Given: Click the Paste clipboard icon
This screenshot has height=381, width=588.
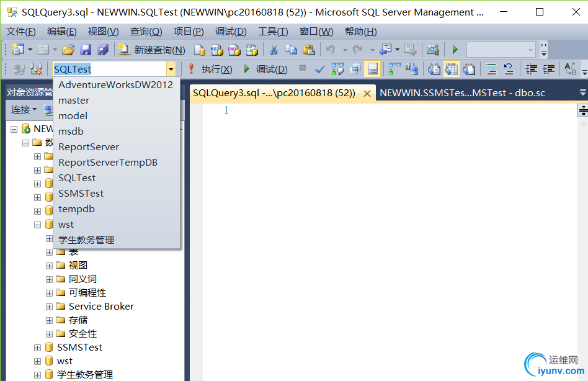Looking at the screenshot, I should click(x=309, y=50).
